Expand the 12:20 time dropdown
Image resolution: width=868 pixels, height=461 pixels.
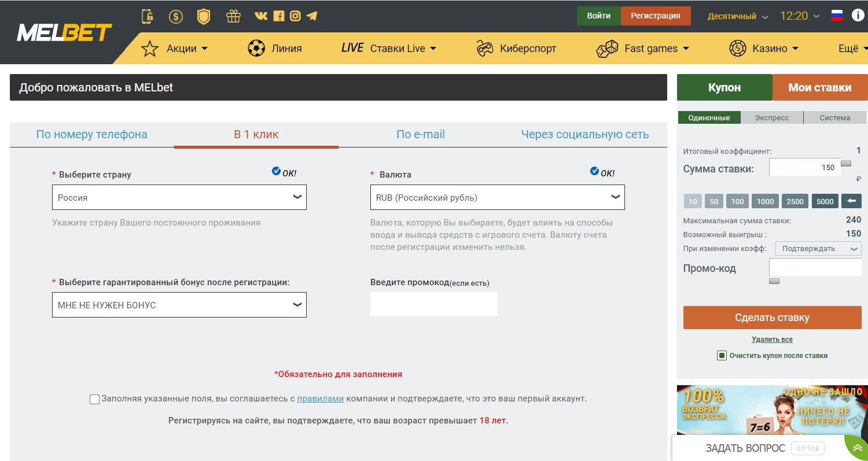[800, 16]
